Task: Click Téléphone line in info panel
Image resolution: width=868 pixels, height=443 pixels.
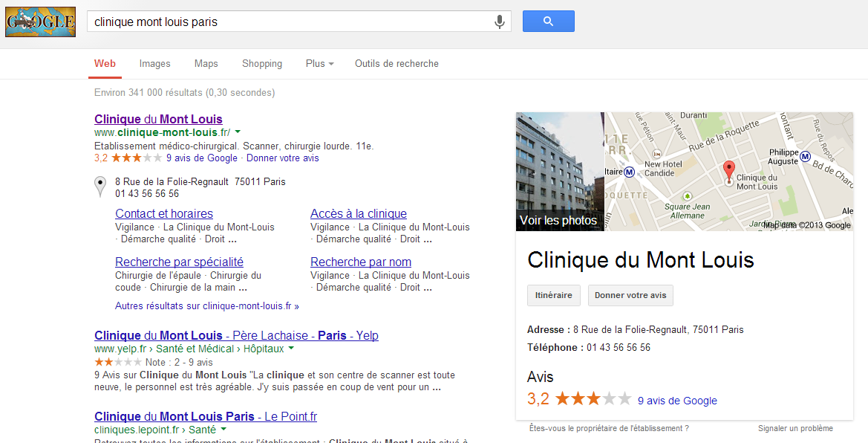Action: [589, 348]
